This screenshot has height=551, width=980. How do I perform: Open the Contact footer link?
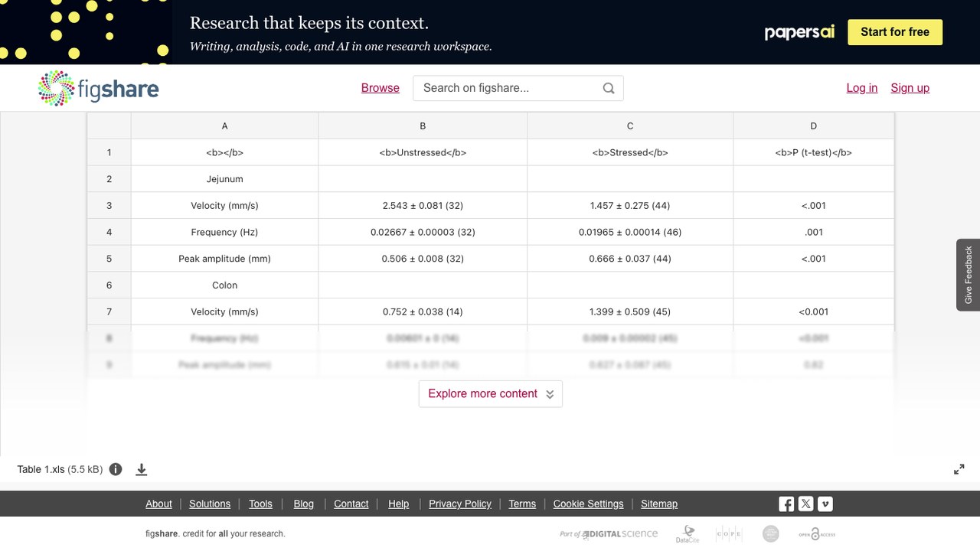351,504
